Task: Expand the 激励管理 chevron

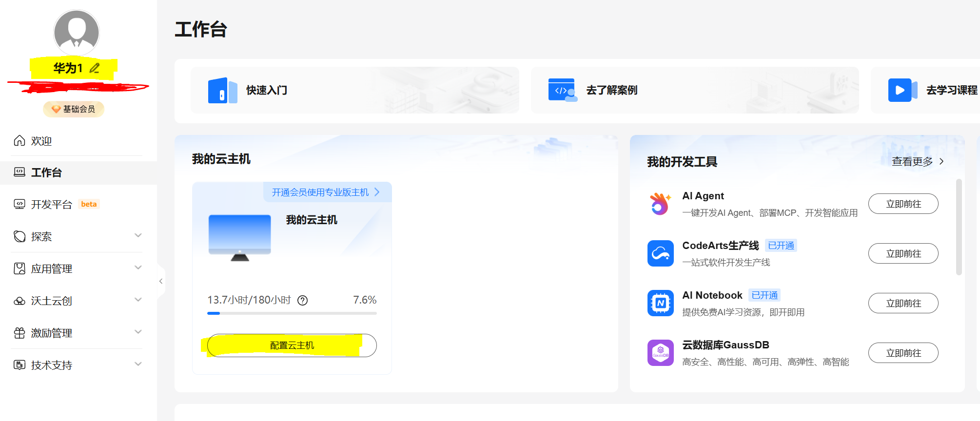Action: 138,332
